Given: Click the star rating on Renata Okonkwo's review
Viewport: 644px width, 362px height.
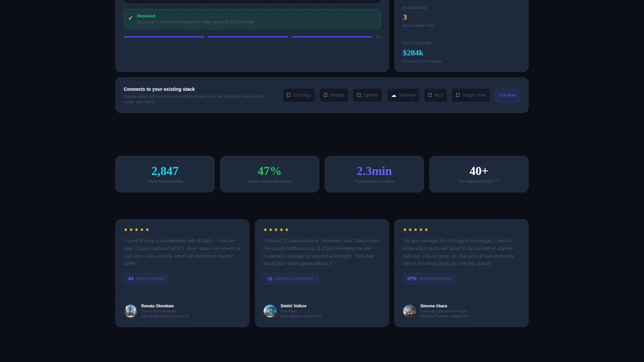Looking at the screenshot, I should point(137,230).
